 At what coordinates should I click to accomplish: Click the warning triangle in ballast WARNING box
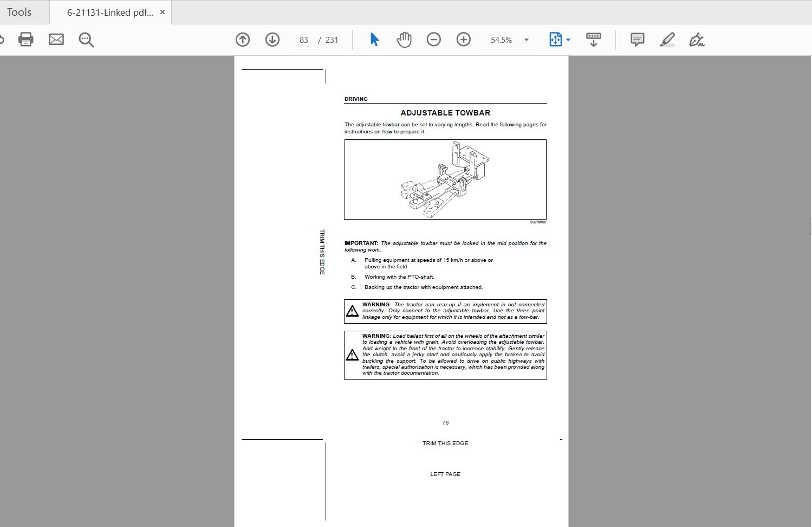353,355
